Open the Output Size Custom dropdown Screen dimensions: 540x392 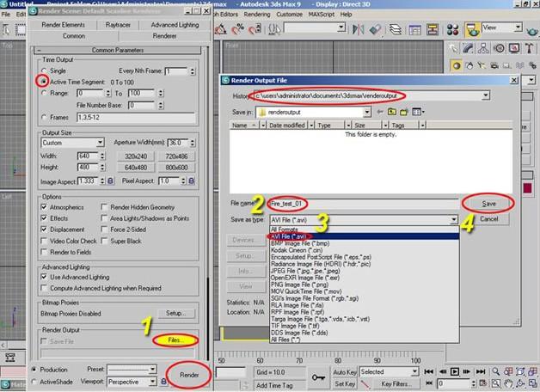[x=100, y=143]
